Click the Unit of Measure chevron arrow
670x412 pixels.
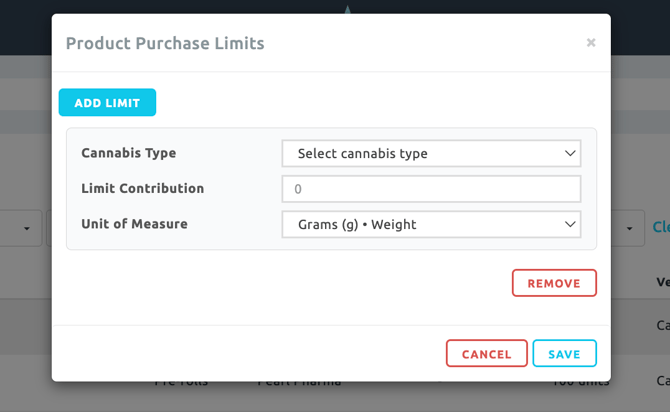(570, 225)
